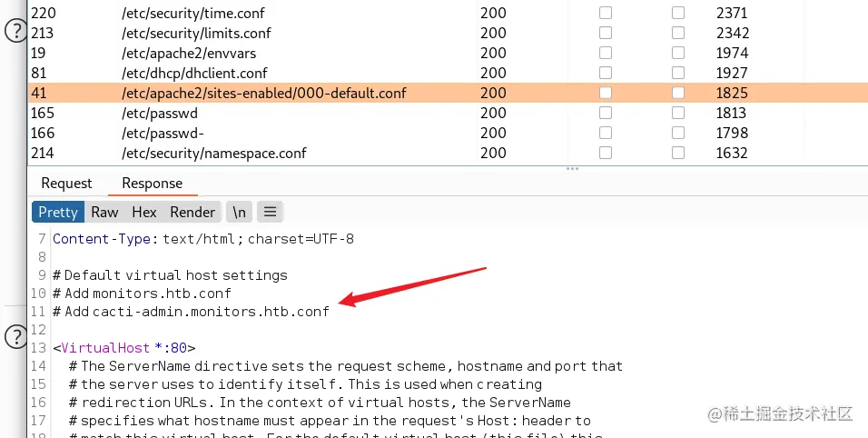
Task: Open the hamburger message options menu
Action: click(x=271, y=212)
